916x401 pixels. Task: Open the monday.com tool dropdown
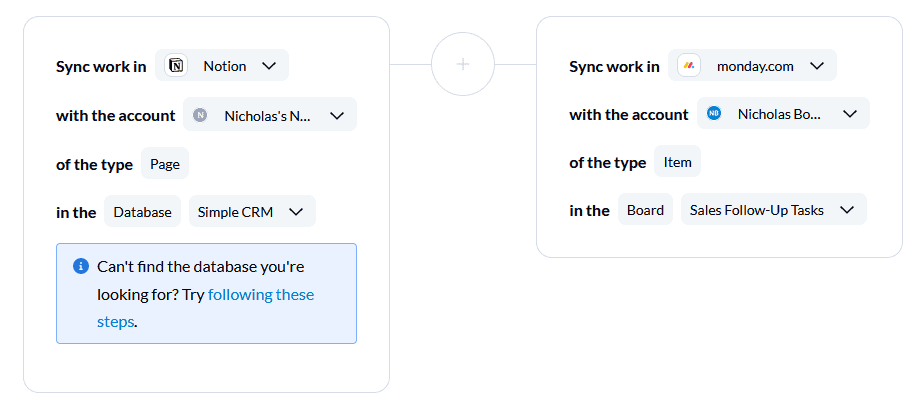752,65
